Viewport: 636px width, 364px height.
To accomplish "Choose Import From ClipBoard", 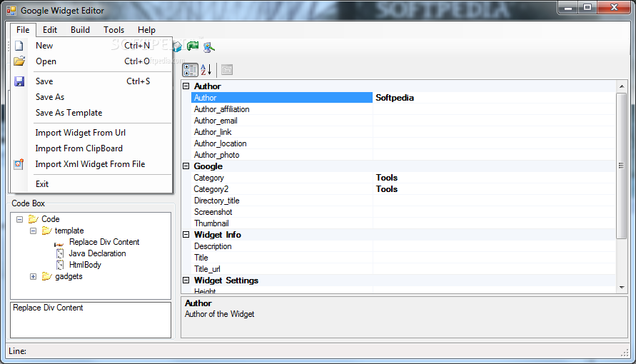I will (92, 148).
